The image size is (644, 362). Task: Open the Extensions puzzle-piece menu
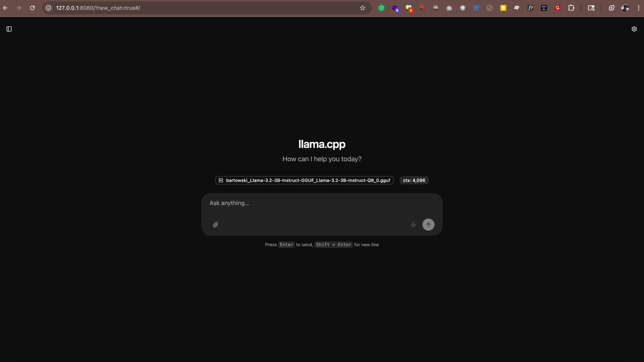[x=571, y=8]
